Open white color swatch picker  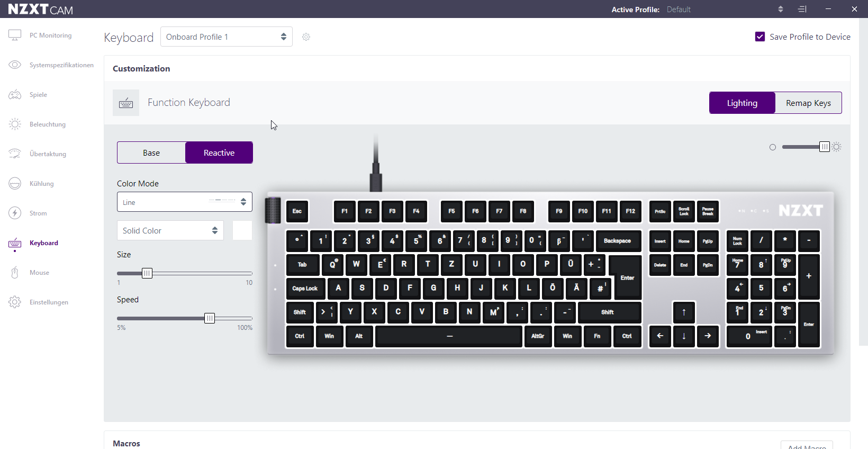(242, 230)
